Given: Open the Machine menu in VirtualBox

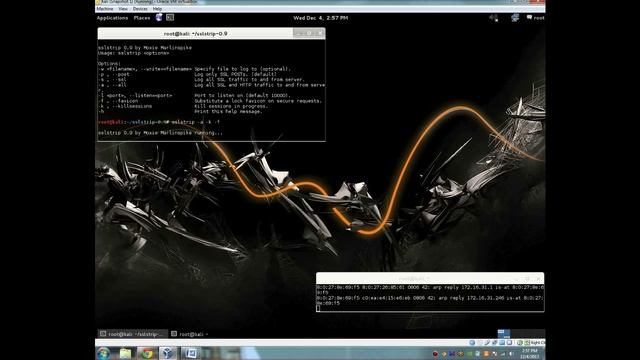Looking at the screenshot, I should [x=105, y=9].
